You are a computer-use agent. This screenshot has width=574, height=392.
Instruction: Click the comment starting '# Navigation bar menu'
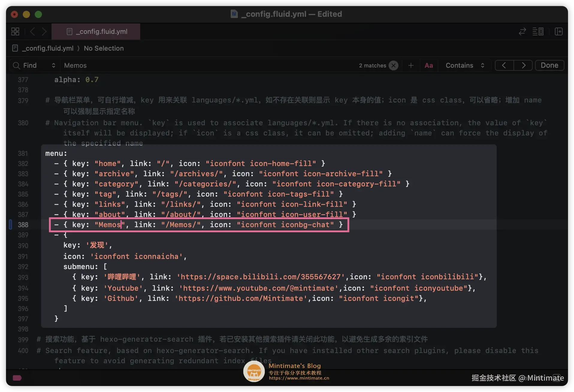[x=296, y=133]
